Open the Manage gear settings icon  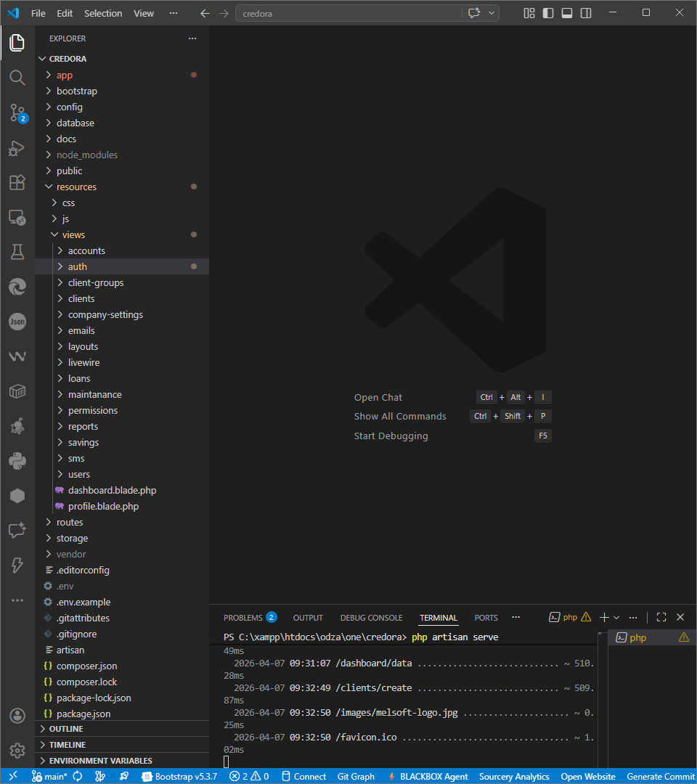click(x=17, y=750)
